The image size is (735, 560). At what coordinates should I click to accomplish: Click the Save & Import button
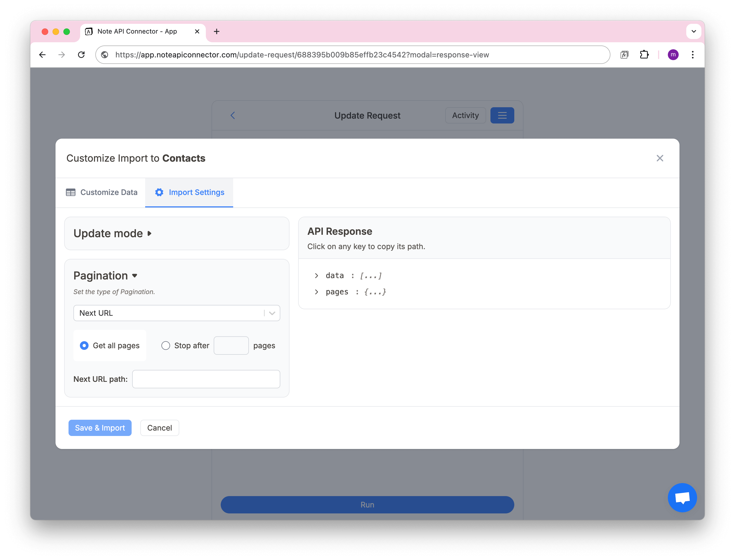pos(100,428)
